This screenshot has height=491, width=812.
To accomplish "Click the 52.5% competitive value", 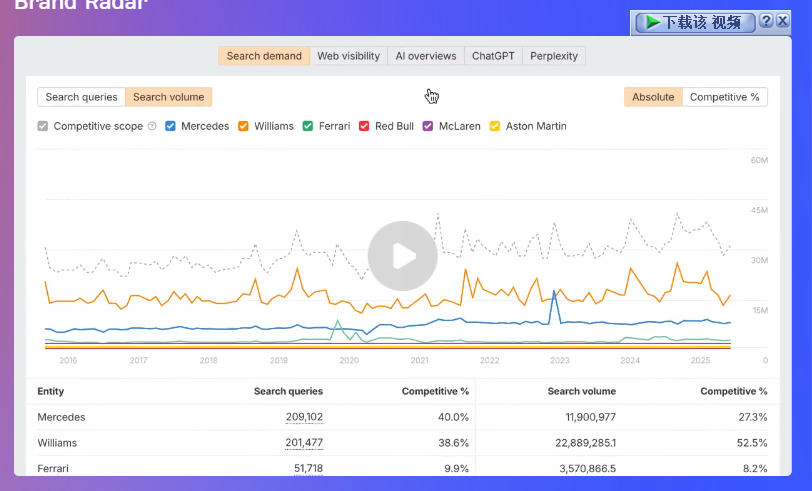I will 752,443.
